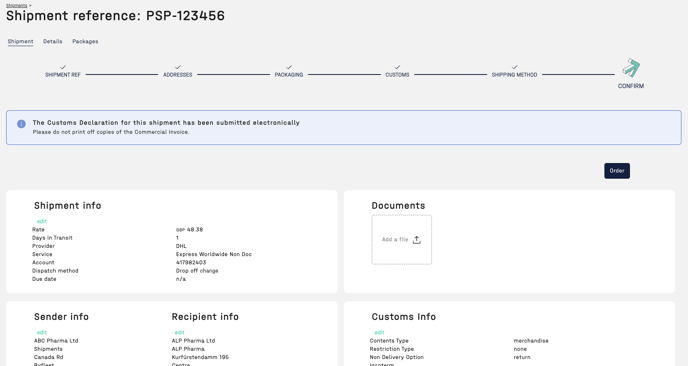
Task: Select the Addresses step checkmark
Action: click(x=178, y=67)
